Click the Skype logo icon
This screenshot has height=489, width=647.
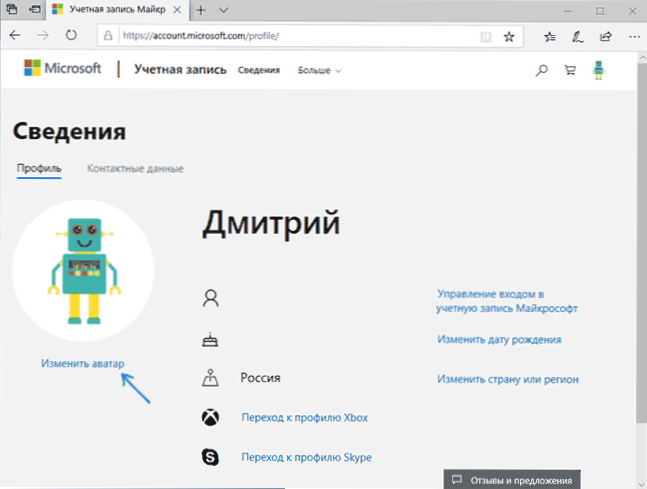coord(210,457)
